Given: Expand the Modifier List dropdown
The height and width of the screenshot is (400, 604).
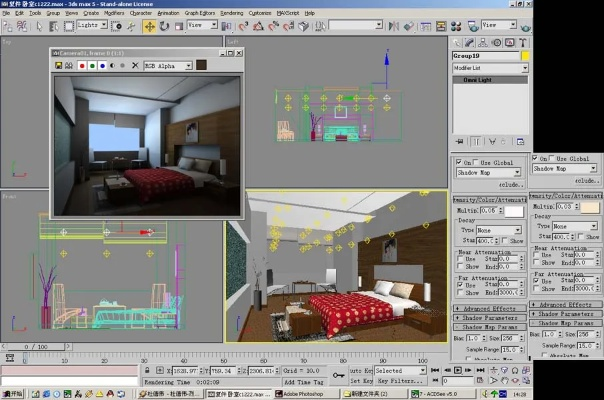Looking at the screenshot, I should pos(489,68).
